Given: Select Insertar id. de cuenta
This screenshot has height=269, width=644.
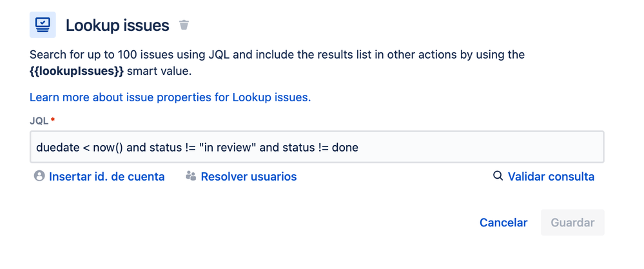Looking at the screenshot, I should pos(107,177).
